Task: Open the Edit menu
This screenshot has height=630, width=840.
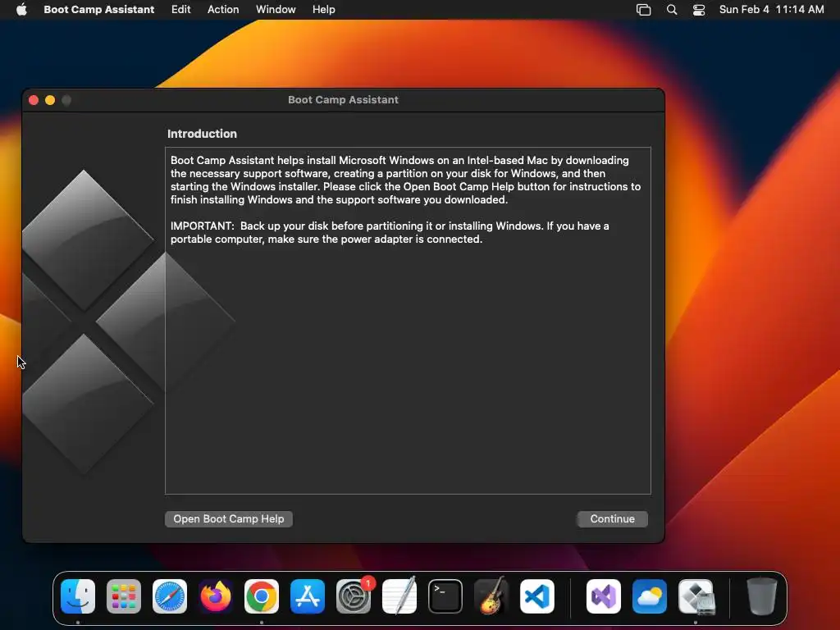Action: [x=181, y=9]
